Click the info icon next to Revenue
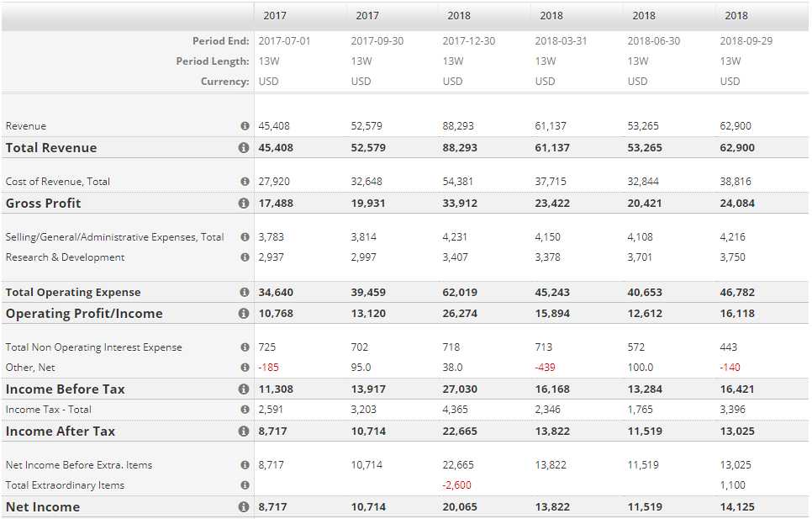The height and width of the screenshot is (519, 812). click(245, 126)
